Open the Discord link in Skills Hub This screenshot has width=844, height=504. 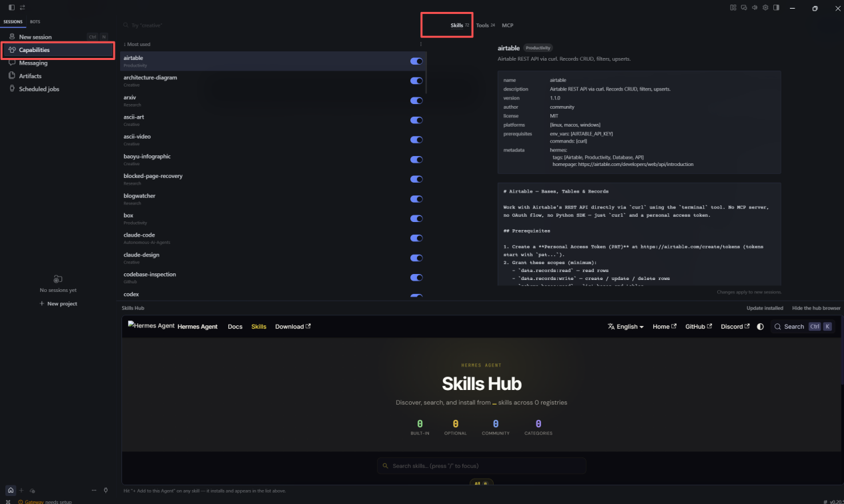point(735,327)
